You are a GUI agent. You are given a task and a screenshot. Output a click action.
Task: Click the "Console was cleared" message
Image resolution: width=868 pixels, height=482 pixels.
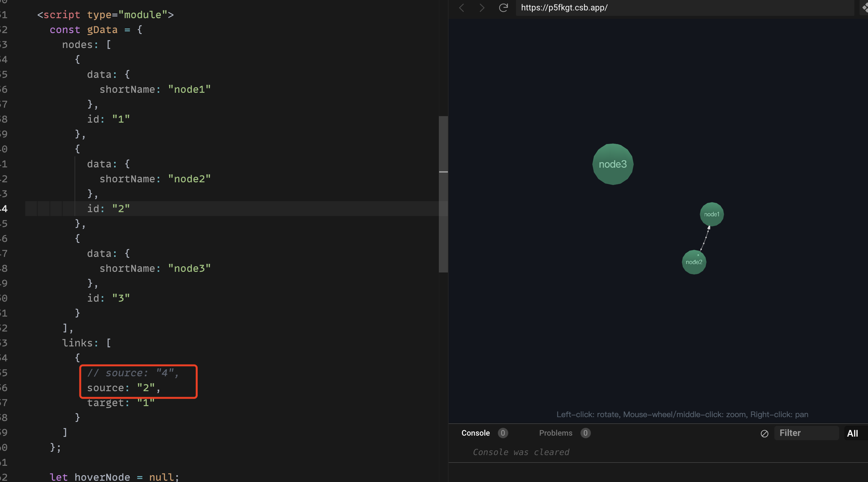click(x=521, y=452)
